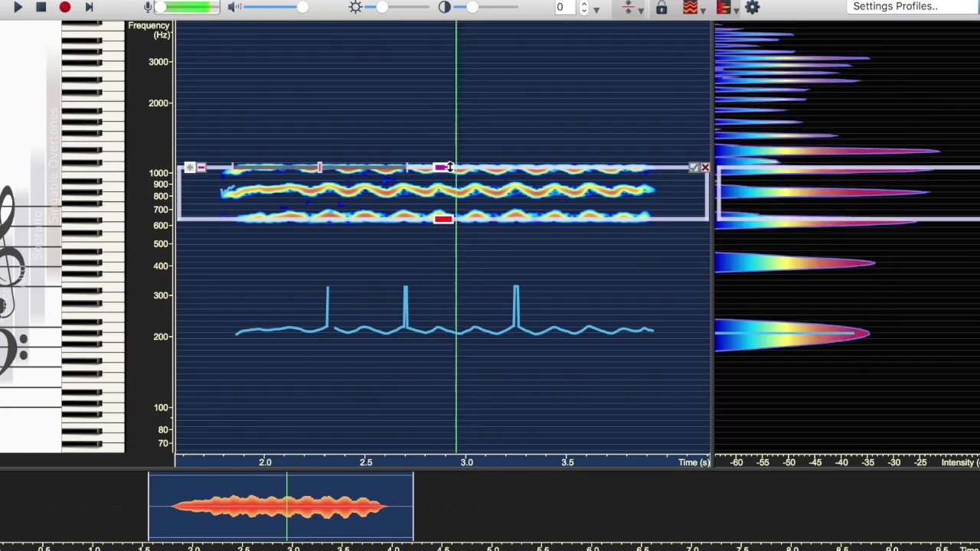
Task: Click the red handle on the filter's bottom edge
Action: 443,220
